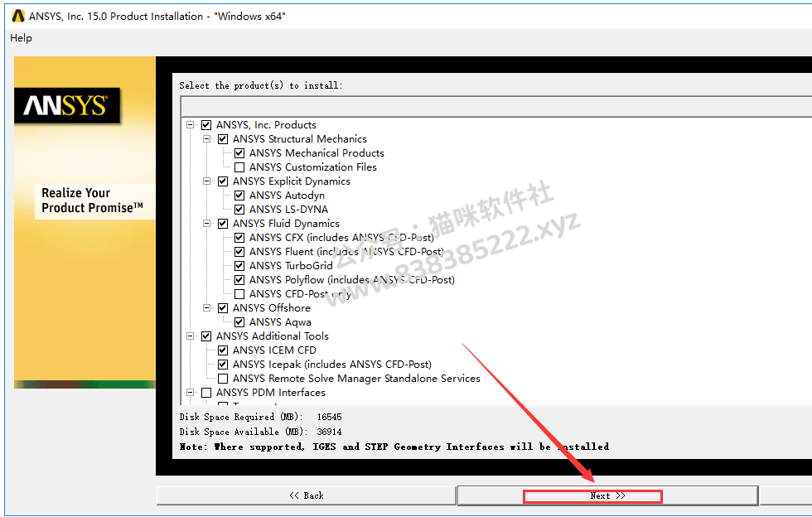The image size is (812, 517).
Task: Collapse ANSYS Additional Tools node
Action: (190, 336)
